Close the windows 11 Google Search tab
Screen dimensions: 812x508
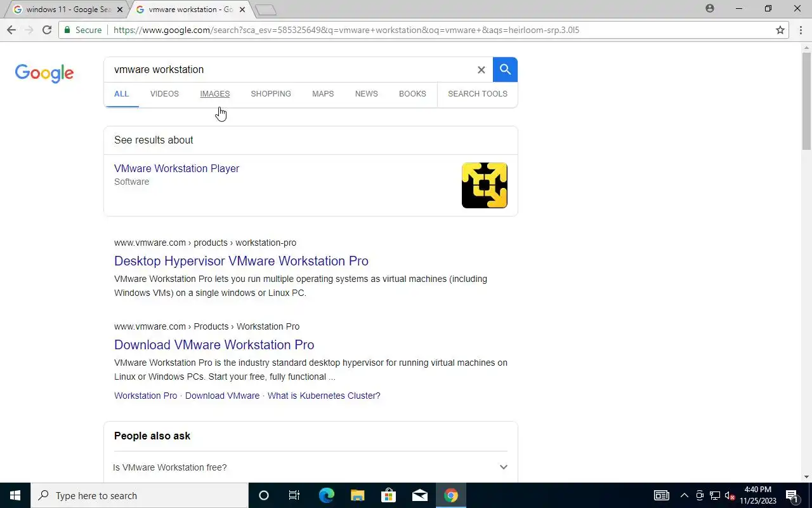pyautogui.click(x=120, y=10)
